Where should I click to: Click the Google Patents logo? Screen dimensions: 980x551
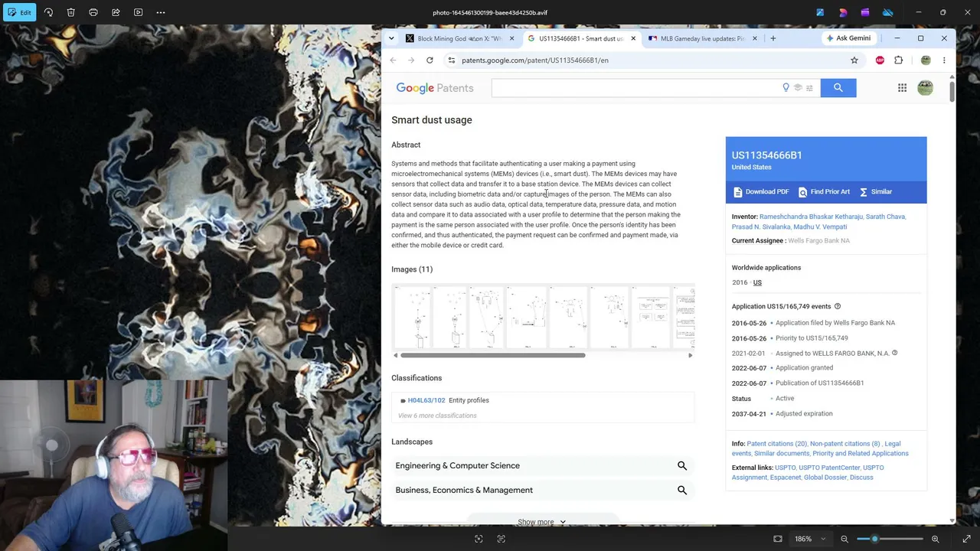[435, 88]
